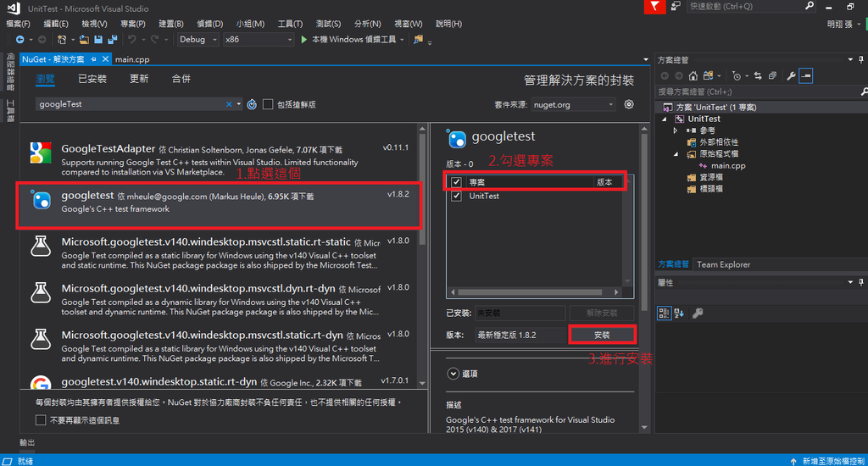Switch to the Updates tab
The width and height of the screenshot is (868, 466).
[x=139, y=79]
